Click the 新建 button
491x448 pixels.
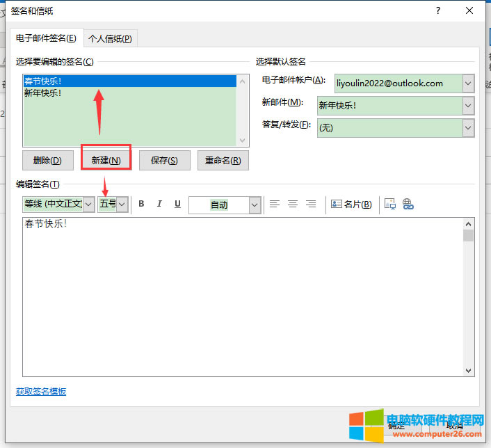106,160
